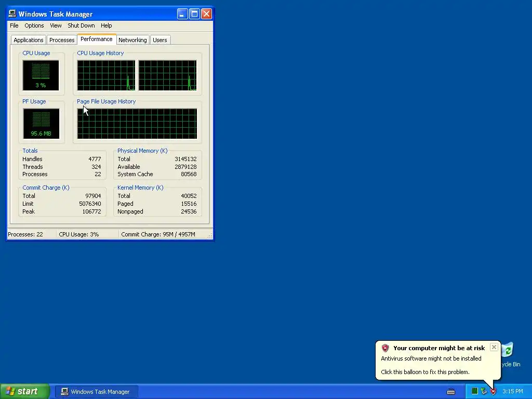Click the CPU Usage 3 % gauge
Image resolution: width=532 pixels, height=399 pixels.
(41, 75)
